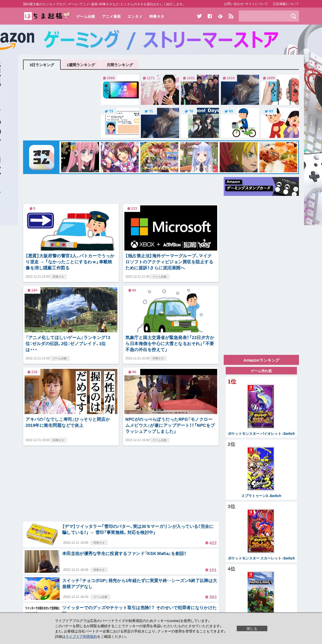
Task: Click the Microsoft Xbox article image
Action: pos(171,228)
